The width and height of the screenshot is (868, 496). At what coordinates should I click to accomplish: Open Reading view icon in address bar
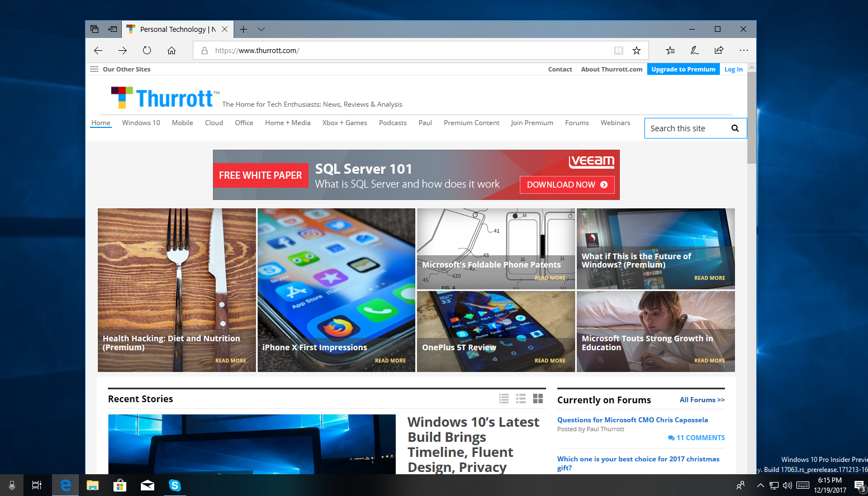[619, 50]
